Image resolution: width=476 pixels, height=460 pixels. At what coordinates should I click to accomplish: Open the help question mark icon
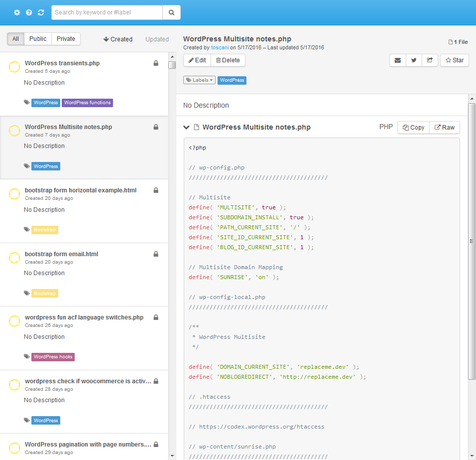29,12
